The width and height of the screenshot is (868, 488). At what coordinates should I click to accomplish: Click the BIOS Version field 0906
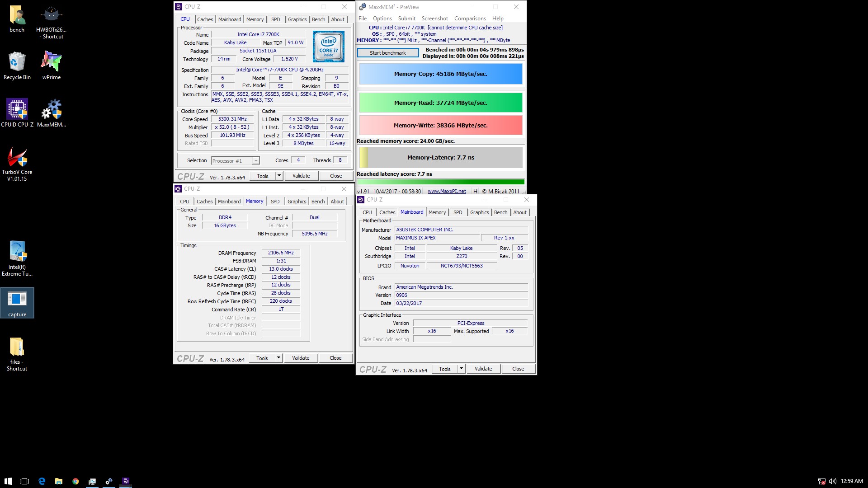pyautogui.click(x=462, y=295)
